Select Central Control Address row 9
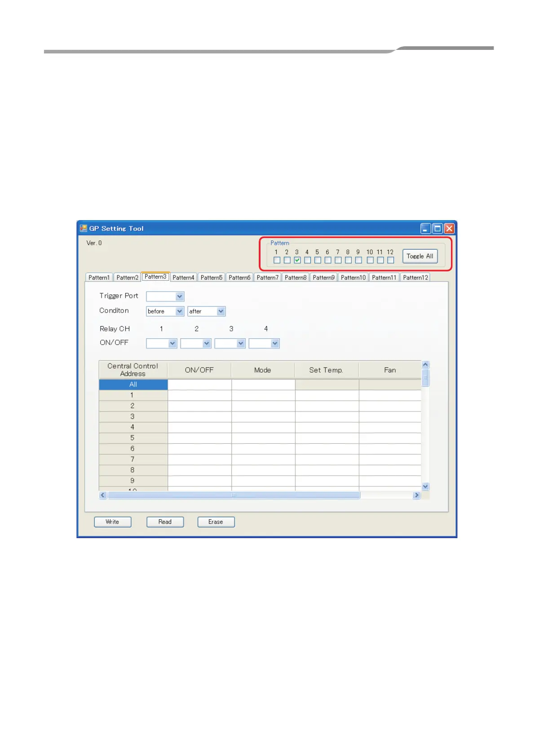The image size is (535, 756). pyautogui.click(x=133, y=481)
